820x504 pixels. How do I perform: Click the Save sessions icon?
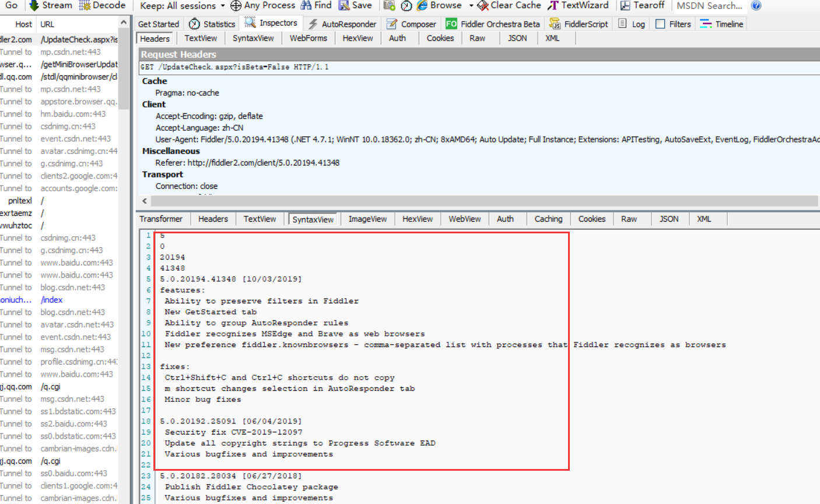pyautogui.click(x=344, y=6)
